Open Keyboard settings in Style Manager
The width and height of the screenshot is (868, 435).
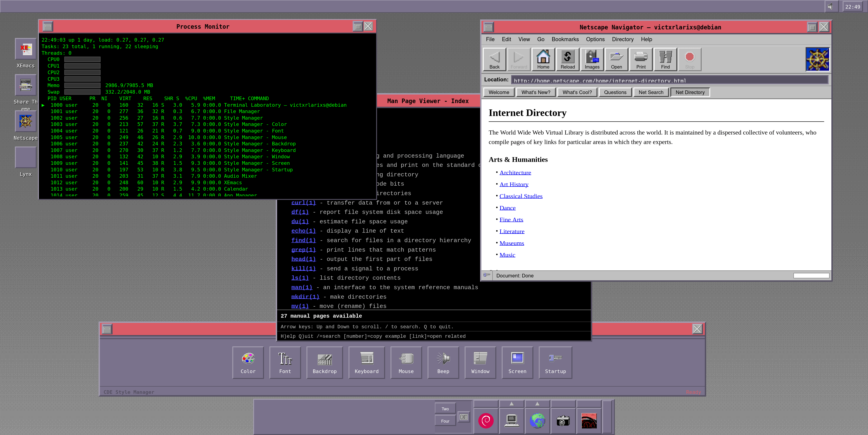point(367,363)
